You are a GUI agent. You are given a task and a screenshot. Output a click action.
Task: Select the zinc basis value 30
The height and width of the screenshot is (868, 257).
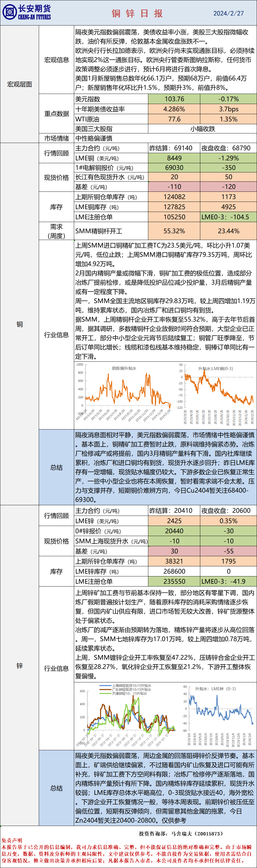point(174,551)
